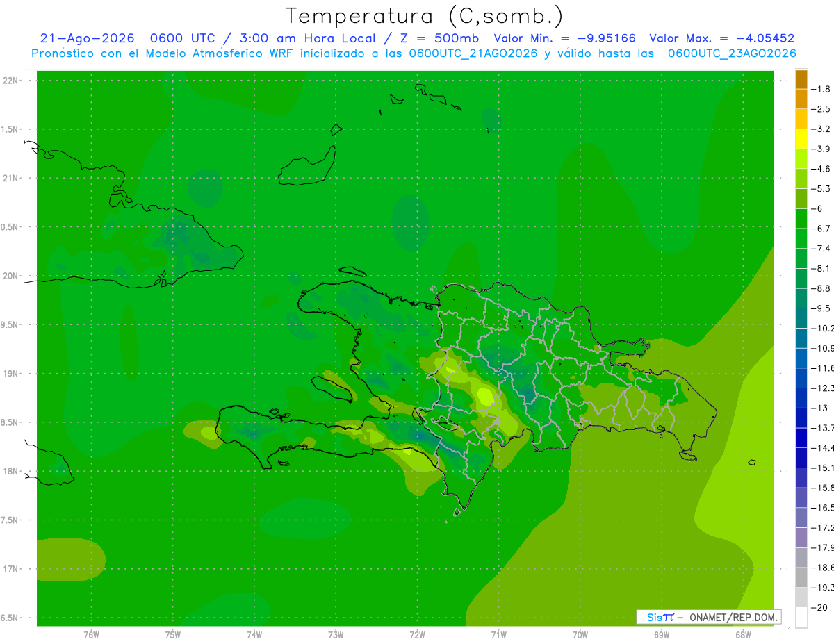Click the "76W" longitude axis label
The width and height of the screenshot is (834, 644).
(x=91, y=635)
